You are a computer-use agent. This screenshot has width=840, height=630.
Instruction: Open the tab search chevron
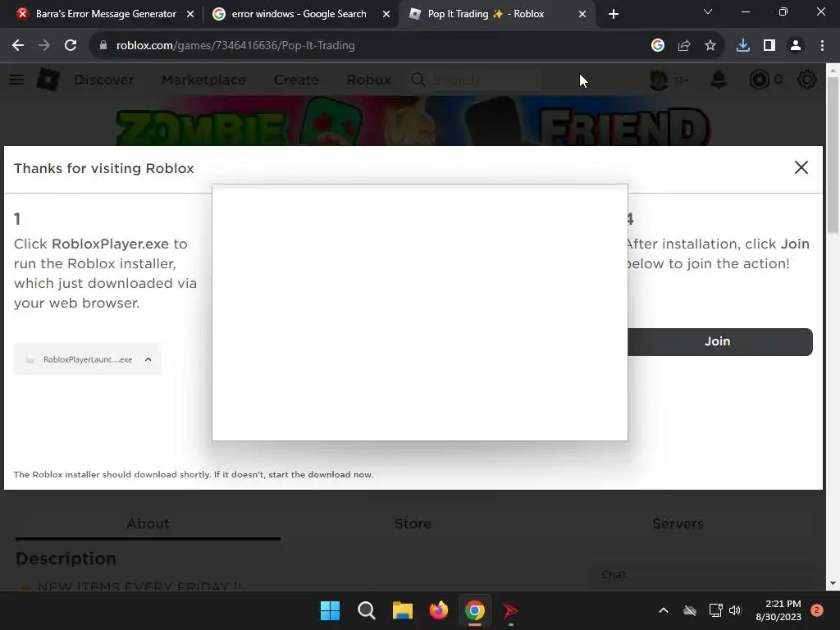(x=708, y=11)
